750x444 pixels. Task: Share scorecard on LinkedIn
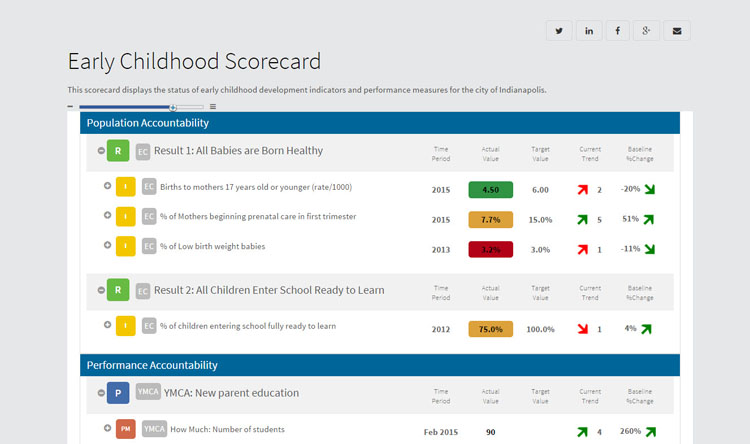tap(589, 31)
